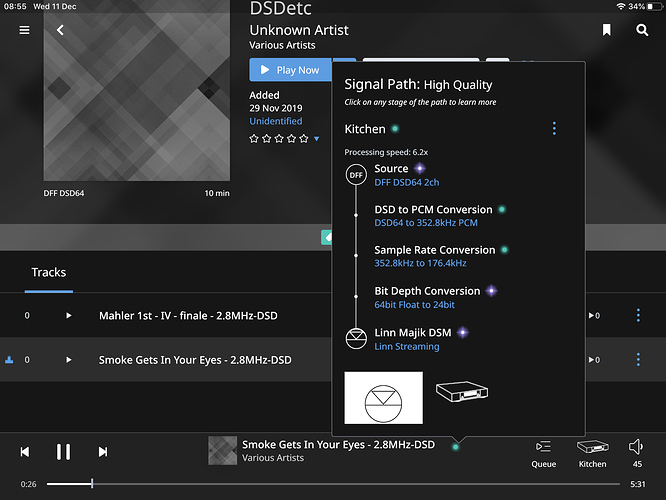
Task: Click the green dot beside Kitchen heading
Action: coord(395,128)
